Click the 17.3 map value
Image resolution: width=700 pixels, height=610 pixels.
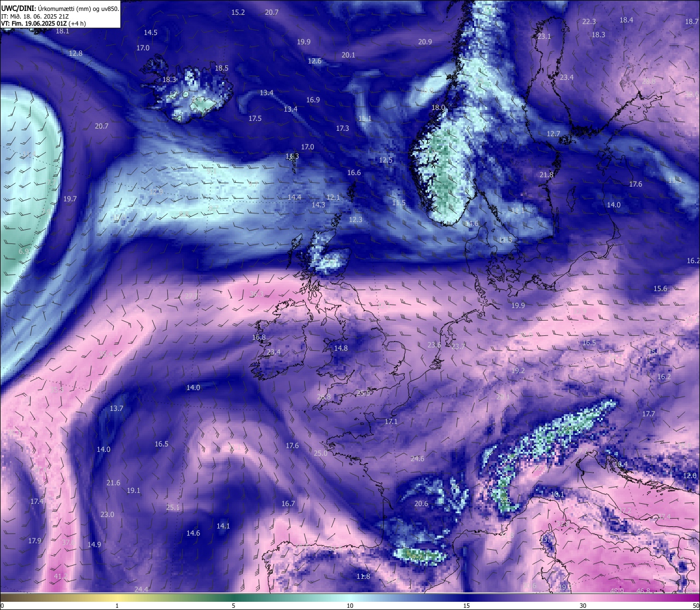342,128
